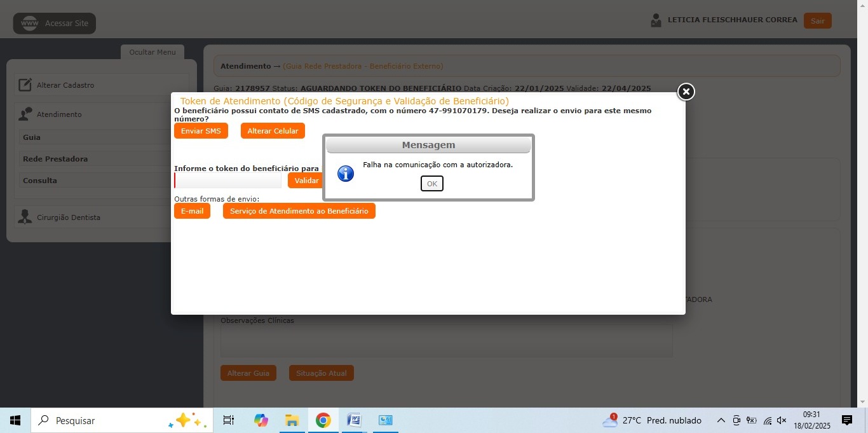This screenshot has height=433, width=868.
Task: Click the Meet Now camera tray icon
Action: click(736, 420)
